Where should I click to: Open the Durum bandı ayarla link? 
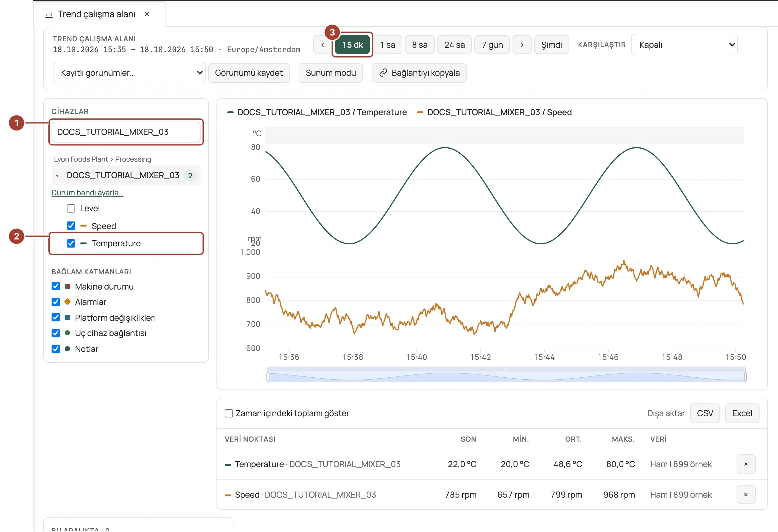(87, 193)
